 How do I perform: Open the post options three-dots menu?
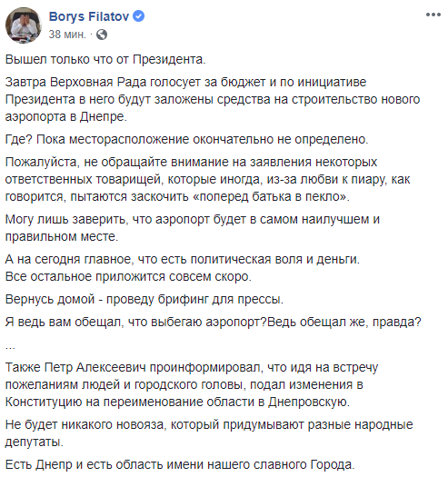click(433, 15)
